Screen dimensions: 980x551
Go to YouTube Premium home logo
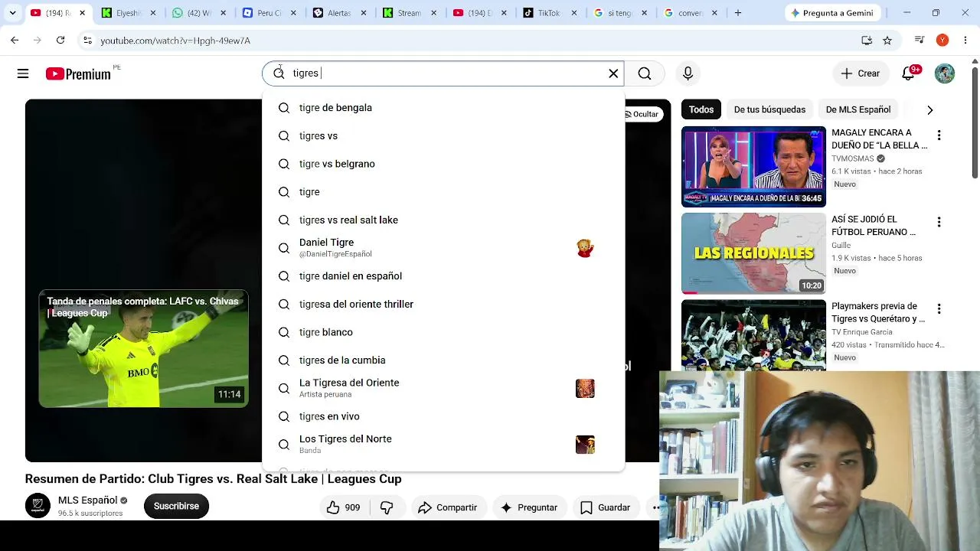78,73
